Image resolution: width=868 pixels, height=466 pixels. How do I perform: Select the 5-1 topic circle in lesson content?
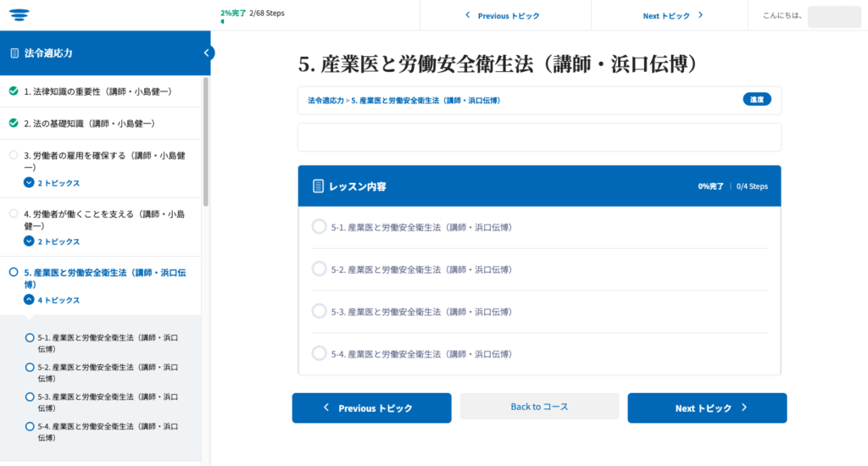tap(319, 226)
